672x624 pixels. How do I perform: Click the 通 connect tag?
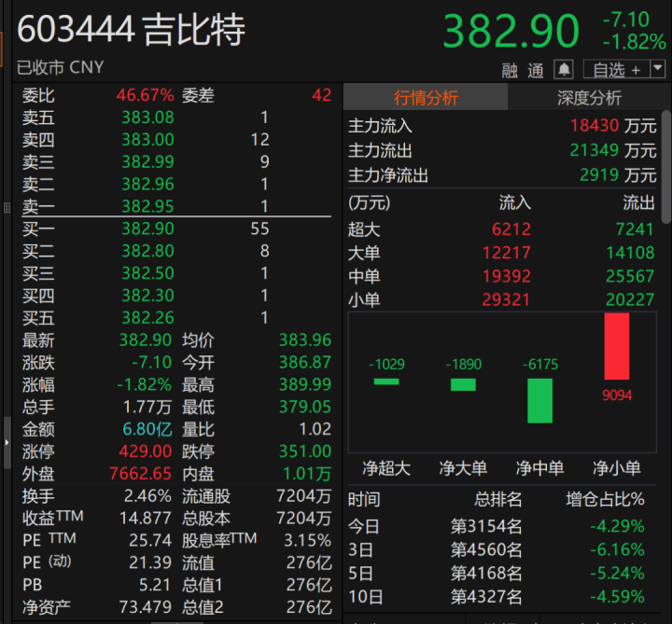(536, 71)
